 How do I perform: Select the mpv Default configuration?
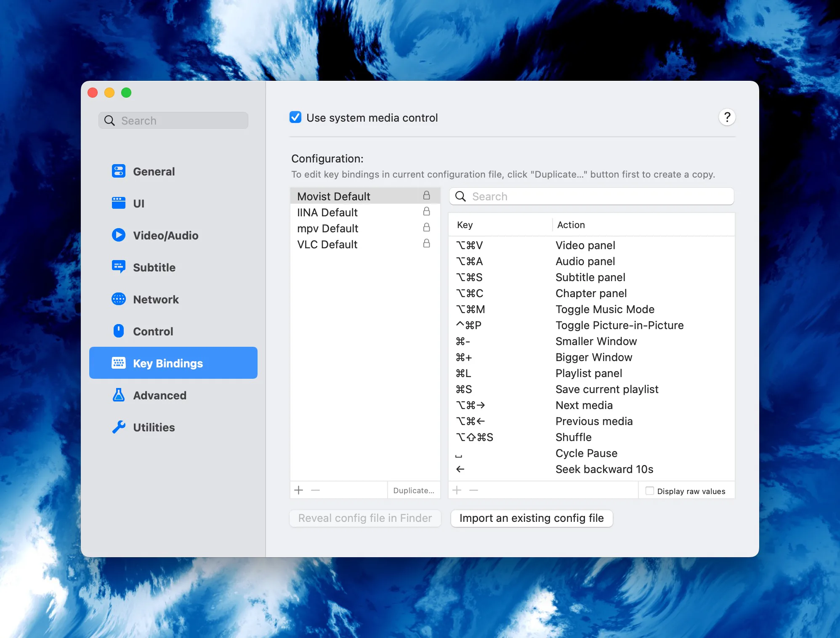[x=365, y=228]
